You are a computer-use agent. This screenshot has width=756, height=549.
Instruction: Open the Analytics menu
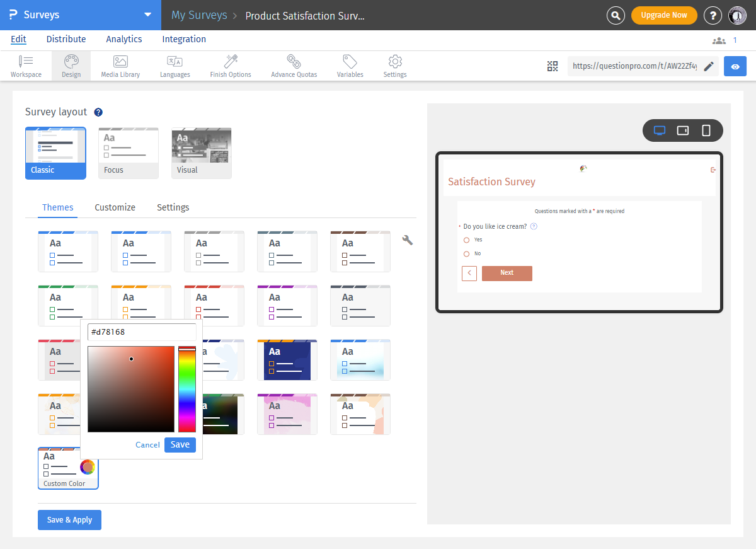pyautogui.click(x=124, y=39)
